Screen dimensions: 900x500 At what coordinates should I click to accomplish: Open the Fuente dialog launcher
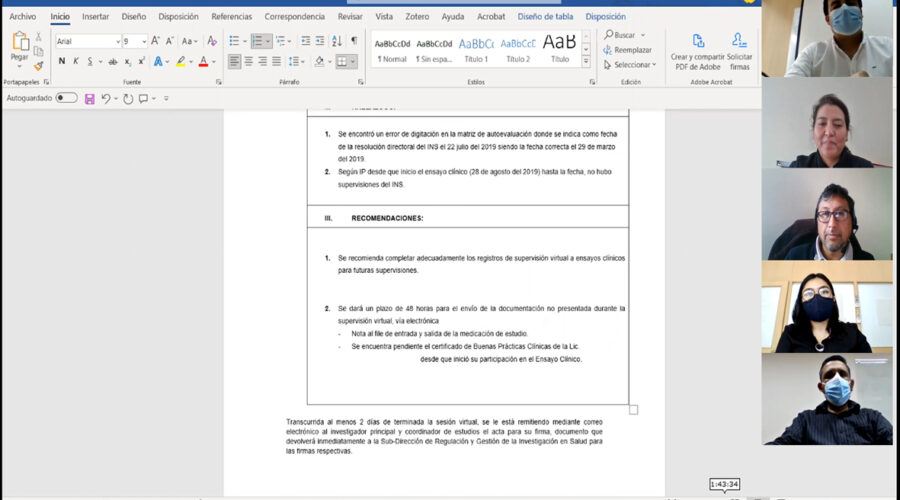[x=219, y=82]
